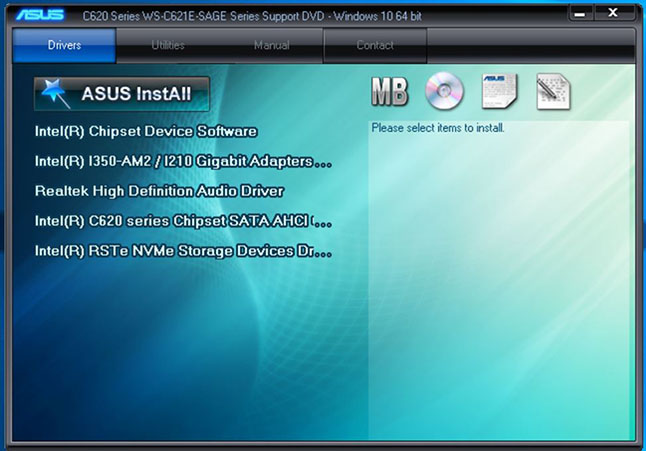Select Intel RSTe NVMe Storage Devices Driver

[183, 251]
